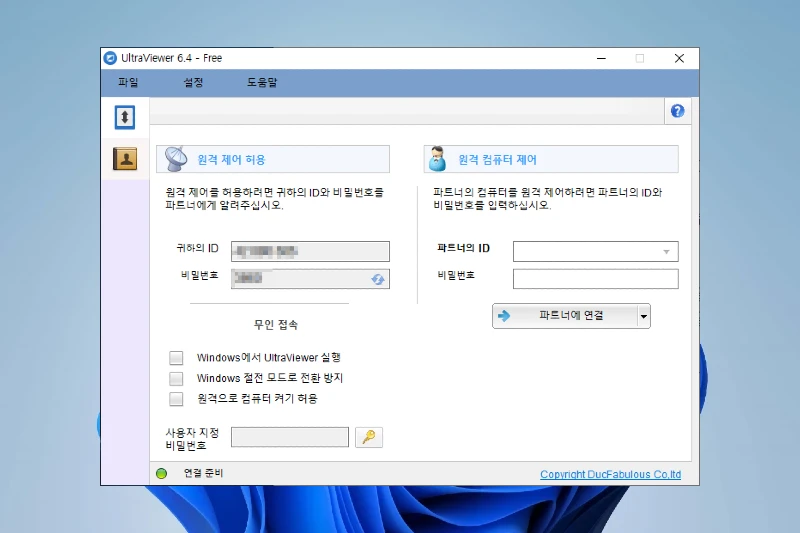This screenshot has width=800, height=533.
Task: Toggle 원격으로 컴퓨터 켜기 허용 checkbox
Action: (x=176, y=398)
